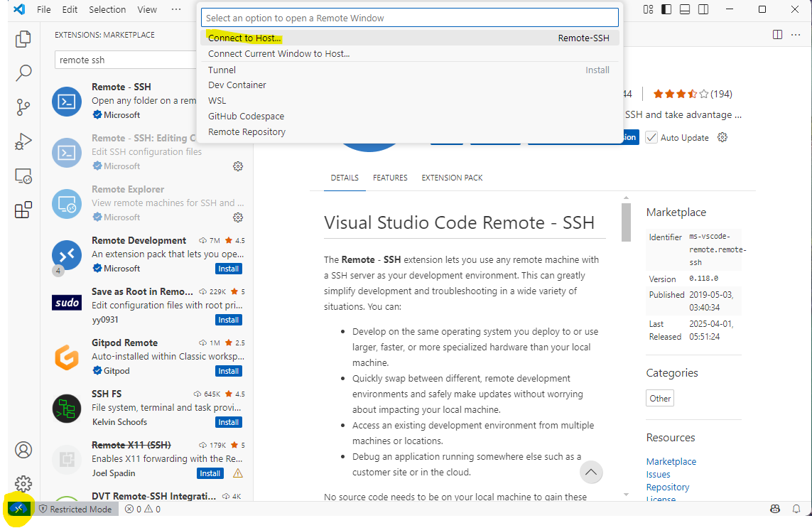Screen dimensions: 812x528
Task: Open the VS Code application menu icon
Action: click(19, 9)
